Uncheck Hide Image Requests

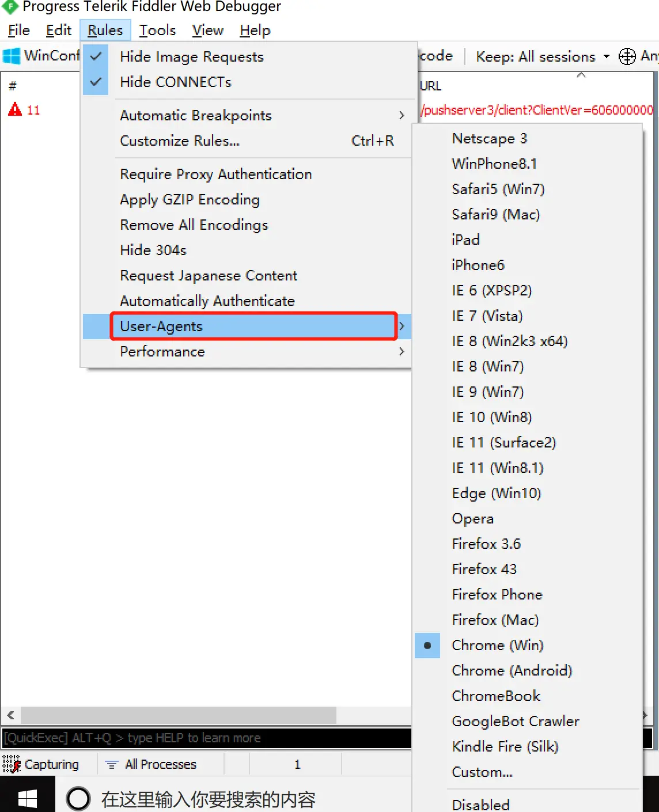pos(247,56)
